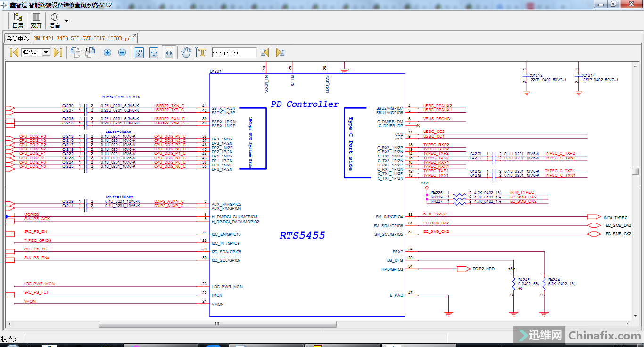Jump to the last page
This screenshot has width=644, height=347.
[58, 52]
